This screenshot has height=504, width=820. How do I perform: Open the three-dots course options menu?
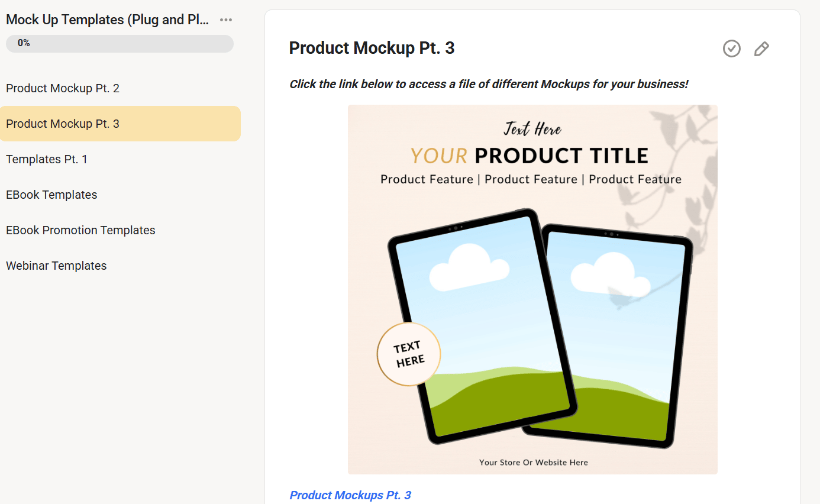(x=225, y=20)
